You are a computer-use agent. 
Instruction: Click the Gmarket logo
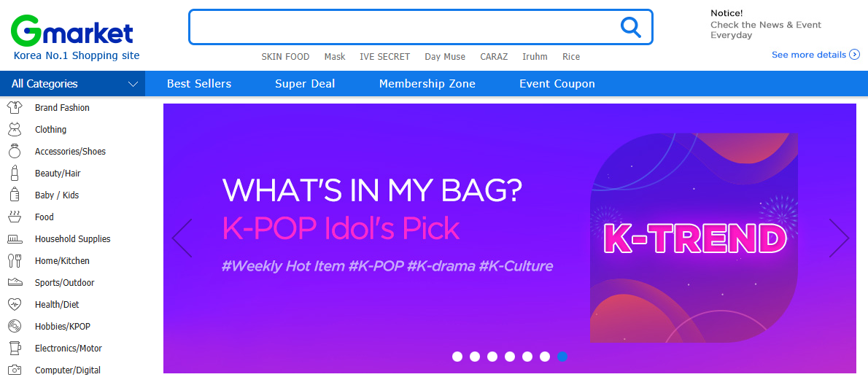click(x=72, y=31)
